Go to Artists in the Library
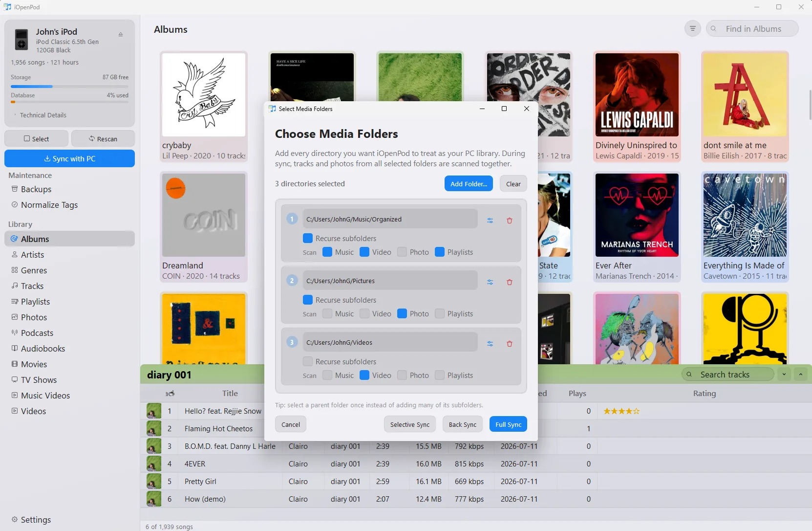Image resolution: width=812 pixels, height=531 pixels. pos(69,255)
